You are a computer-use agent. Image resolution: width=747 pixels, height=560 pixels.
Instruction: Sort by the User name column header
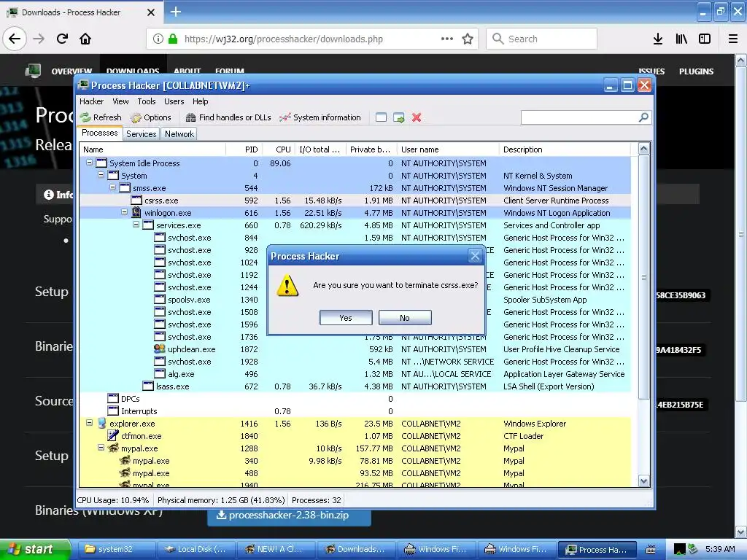pyautogui.click(x=448, y=149)
